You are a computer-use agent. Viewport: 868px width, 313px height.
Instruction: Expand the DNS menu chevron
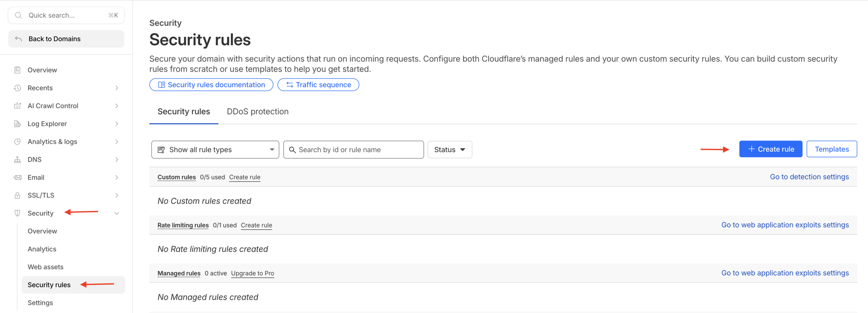coord(117,160)
